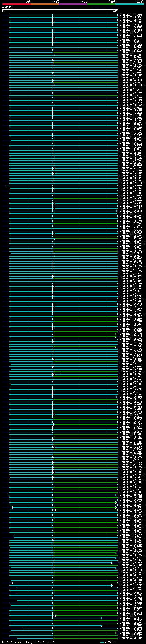The height and width of the screenshot is (644, 146).
Task: Select the UniRef100_A3LZ47 label
Action: [x=131, y=309]
